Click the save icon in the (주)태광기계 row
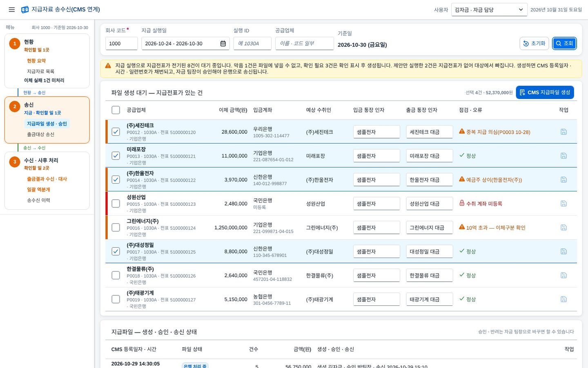The height and width of the screenshot is (368, 588). point(563,299)
